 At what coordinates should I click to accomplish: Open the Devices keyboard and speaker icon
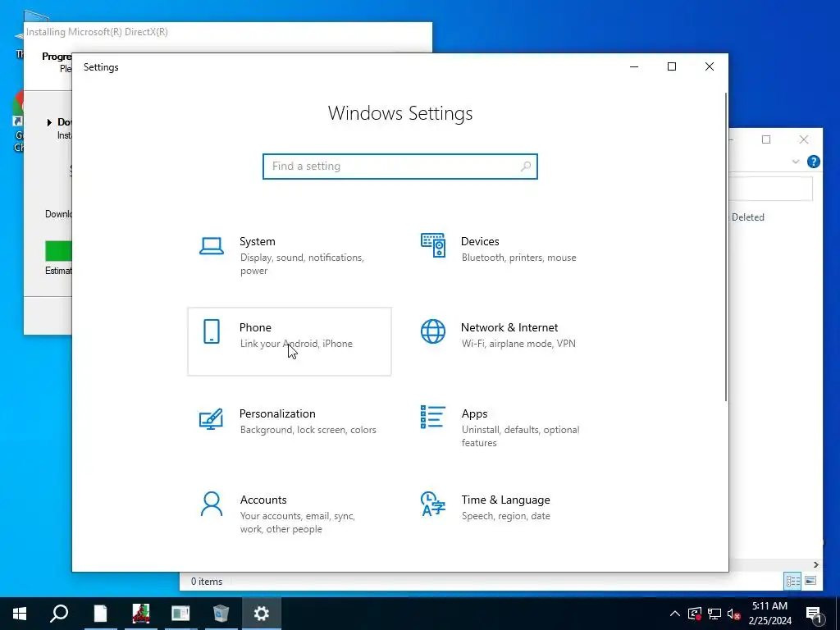(x=433, y=245)
